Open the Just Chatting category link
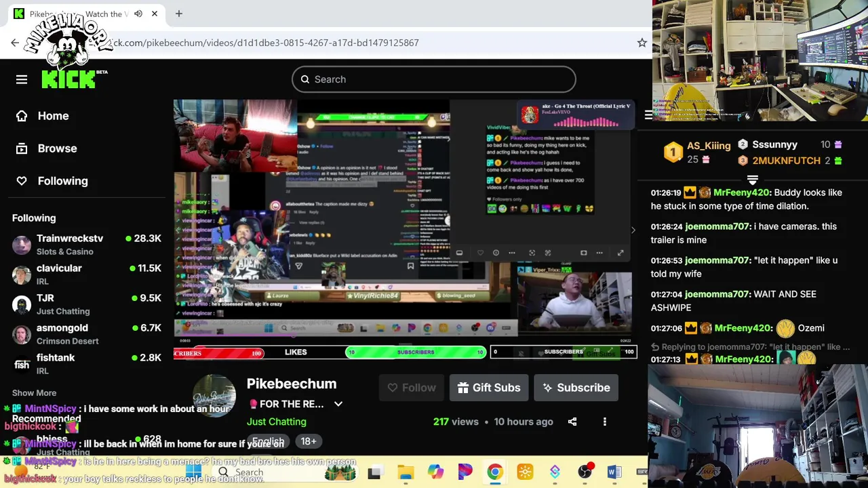This screenshot has height=488, width=868. point(277,422)
